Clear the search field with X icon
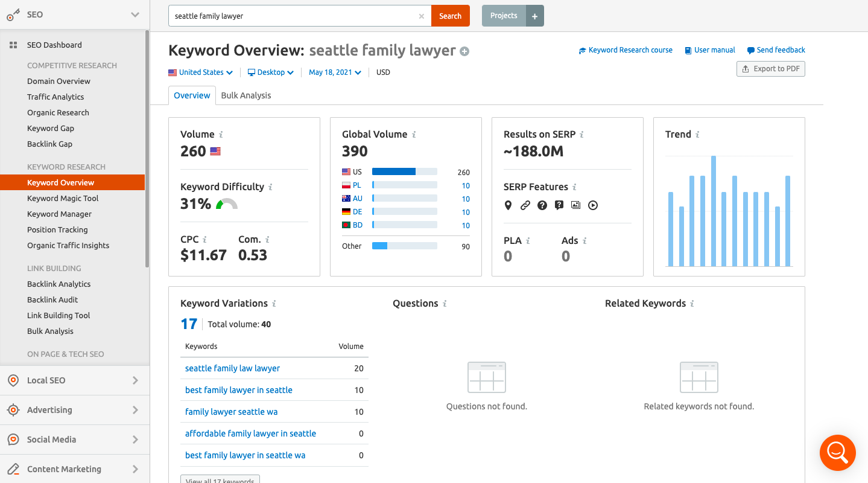The width and height of the screenshot is (868, 483). tap(421, 16)
